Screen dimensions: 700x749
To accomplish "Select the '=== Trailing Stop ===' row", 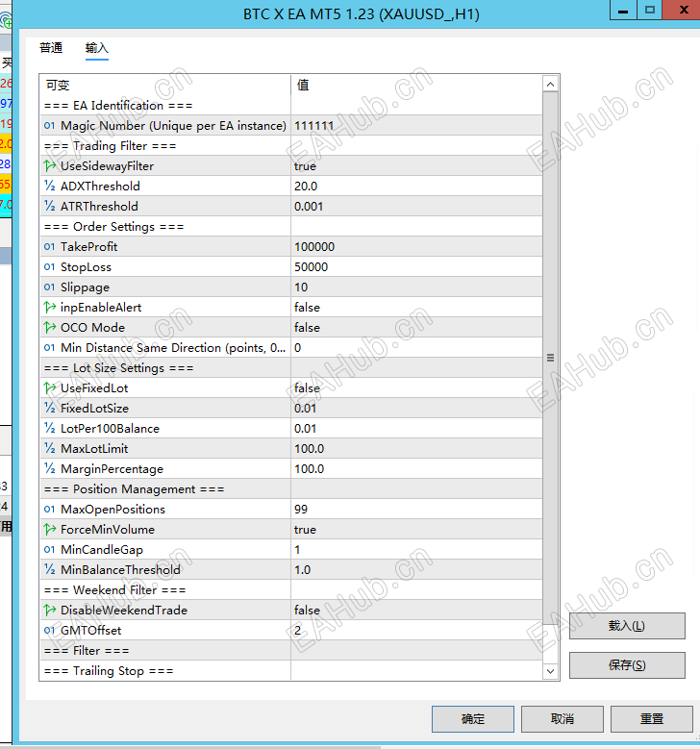I will (291, 671).
